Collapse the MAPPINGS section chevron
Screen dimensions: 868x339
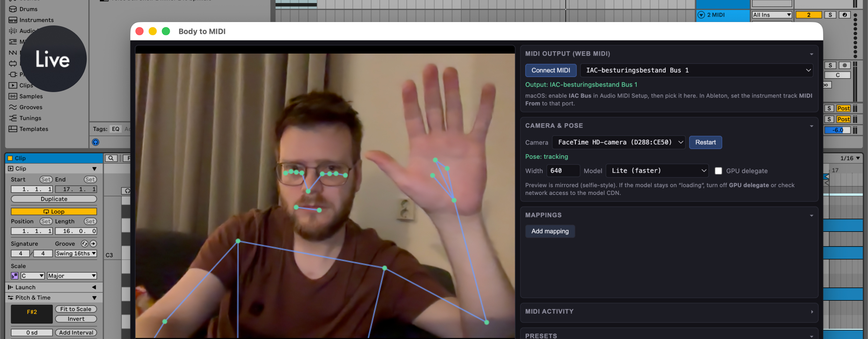click(x=811, y=215)
